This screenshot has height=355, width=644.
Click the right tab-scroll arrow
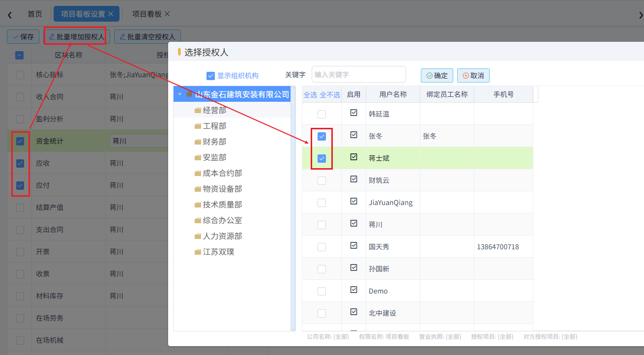tap(640, 15)
